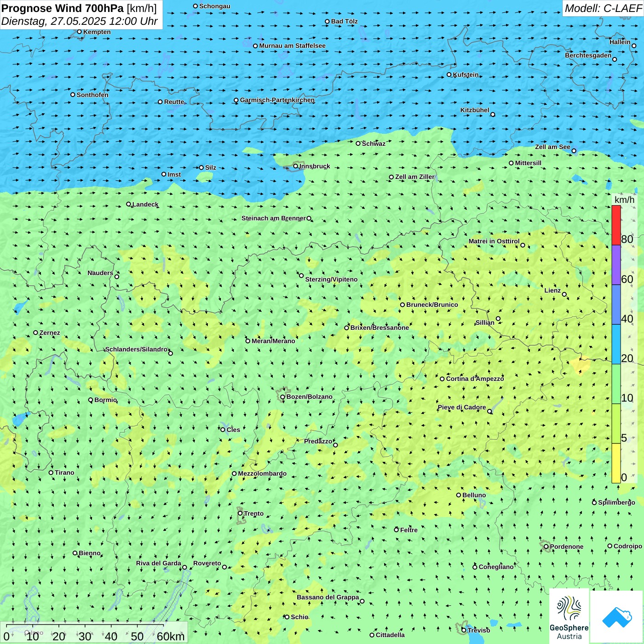Viewport: 644px width, 644px height.
Task: Click the 'Zell am Ziller' label
Action: coord(414,177)
